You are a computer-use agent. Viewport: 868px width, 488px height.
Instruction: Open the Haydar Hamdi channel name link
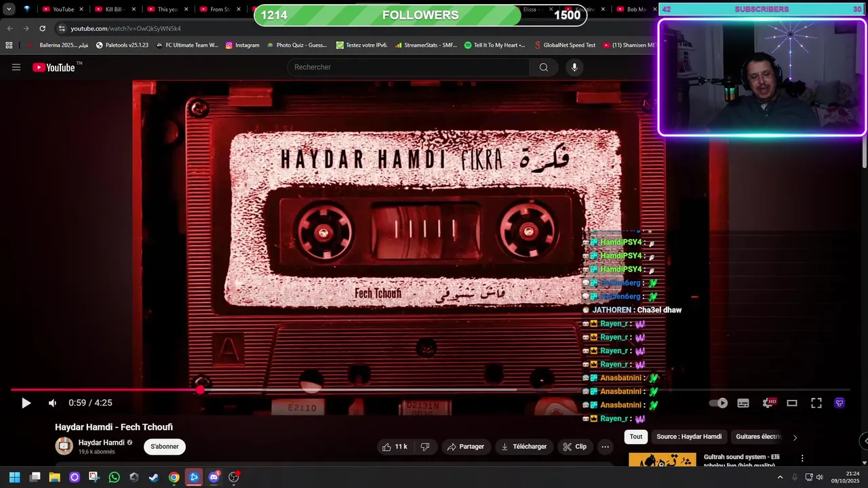(101, 443)
